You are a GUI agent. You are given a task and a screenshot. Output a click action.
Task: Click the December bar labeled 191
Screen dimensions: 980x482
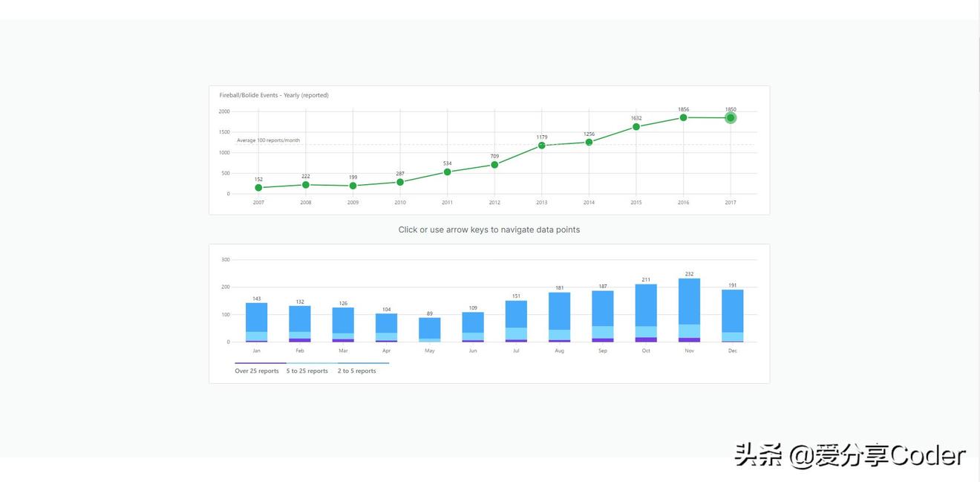coord(732,314)
